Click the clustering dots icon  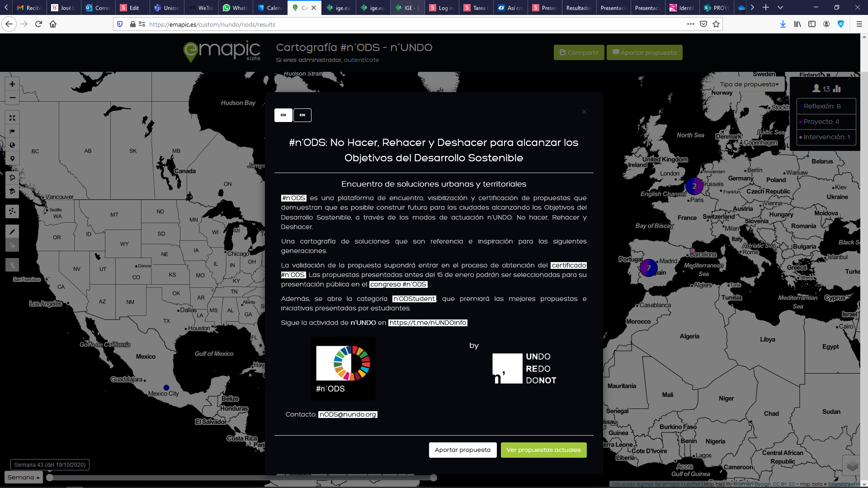tap(12, 211)
